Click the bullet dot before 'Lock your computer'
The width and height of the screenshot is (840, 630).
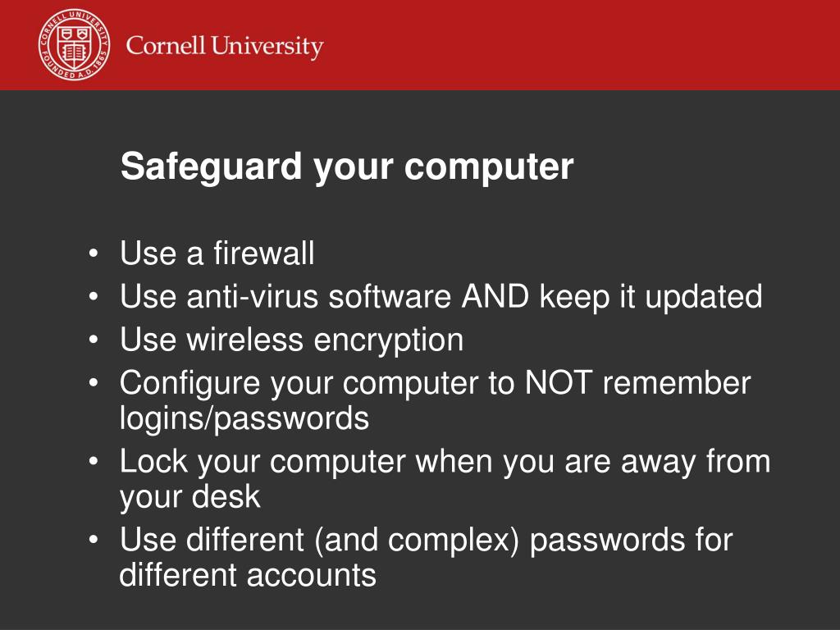pyautogui.click(x=94, y=461)
